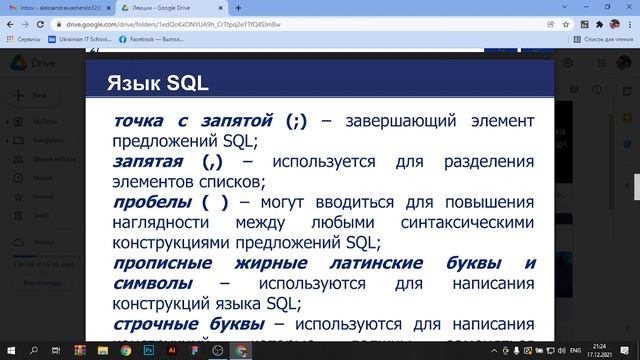Image resolution: width=640 pixels, height=360 pixels.
Task: Open Windows Start menu
Action: (11, 350)
